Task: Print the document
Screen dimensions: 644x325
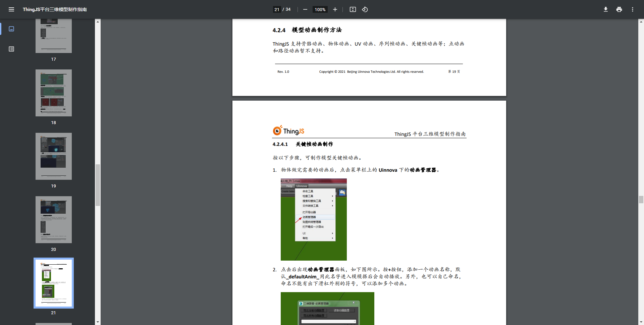Action: coord(619,9)
